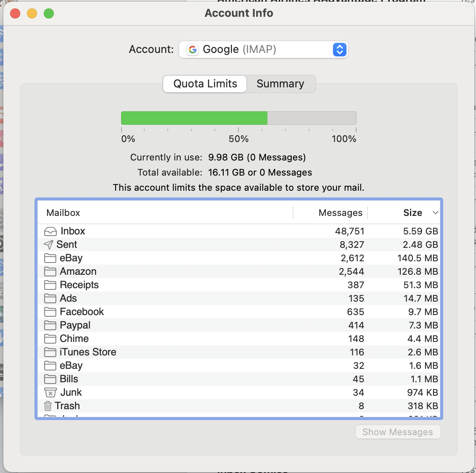Click the Receipts folder icon
476x473 pixels.
point(50,285)
